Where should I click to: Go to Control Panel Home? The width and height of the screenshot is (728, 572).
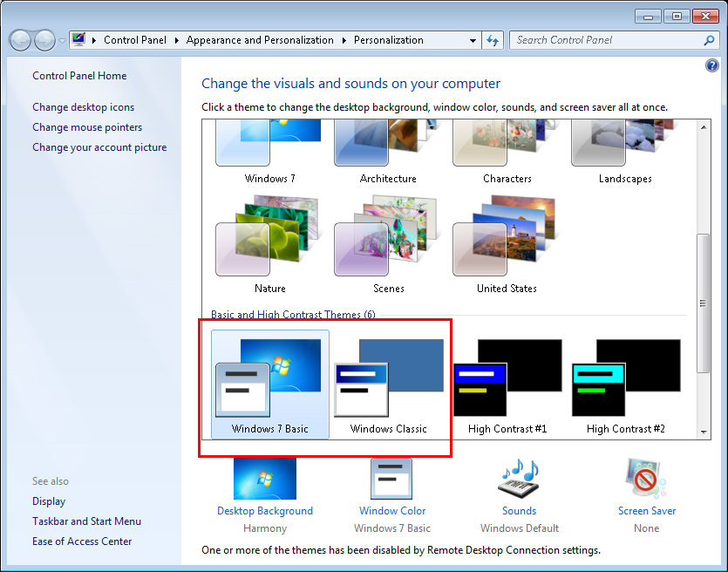point(79,76)
